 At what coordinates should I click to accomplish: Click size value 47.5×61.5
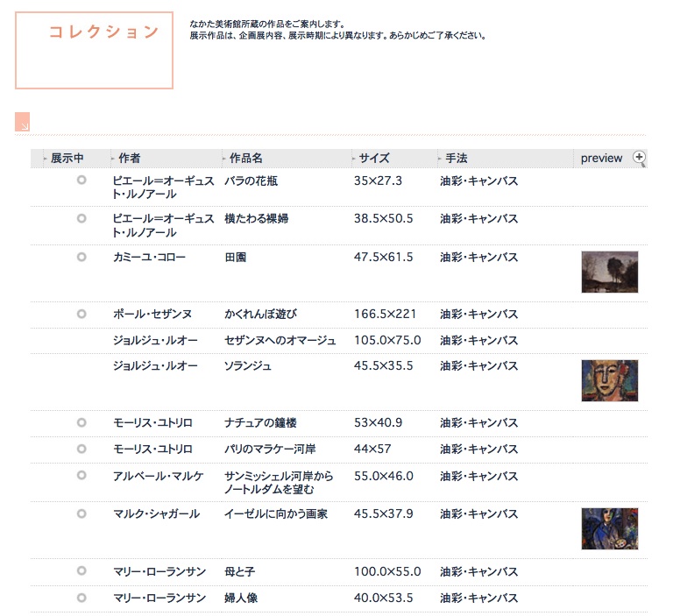click(383, 257)
